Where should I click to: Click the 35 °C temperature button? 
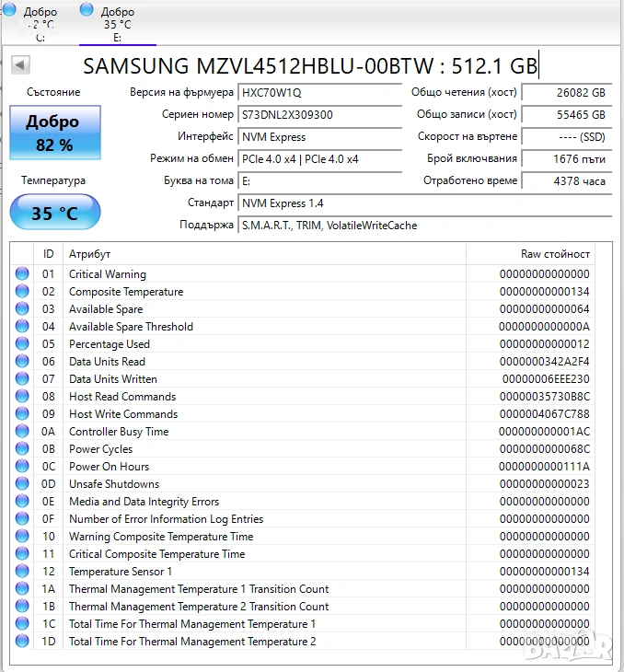[x=54, y=214]
